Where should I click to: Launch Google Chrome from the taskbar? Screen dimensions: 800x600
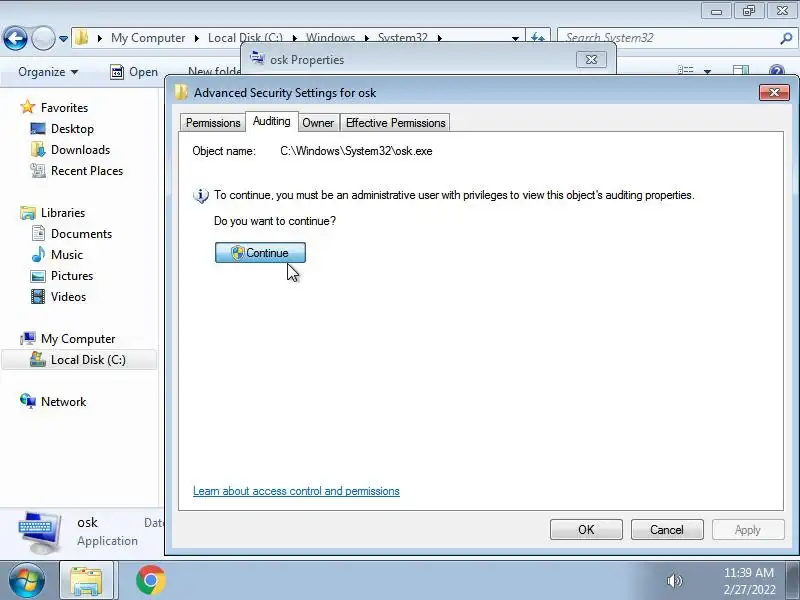pos(151,580)
